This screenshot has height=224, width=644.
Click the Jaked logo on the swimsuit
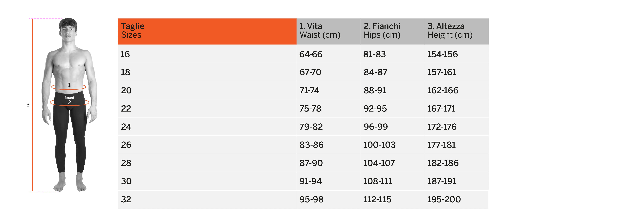[69, 98]
